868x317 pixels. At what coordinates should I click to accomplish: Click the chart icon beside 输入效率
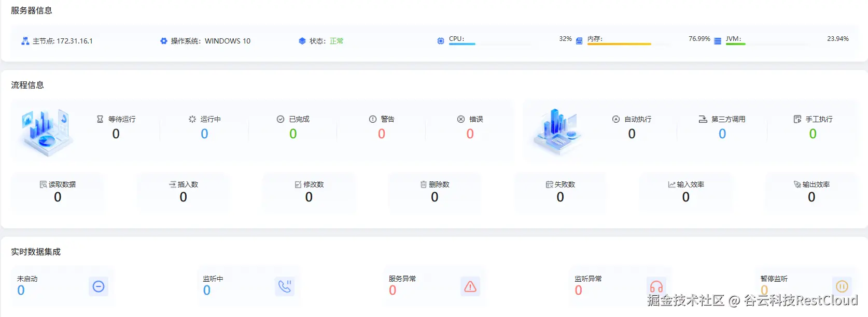click(x=672, y=184)
